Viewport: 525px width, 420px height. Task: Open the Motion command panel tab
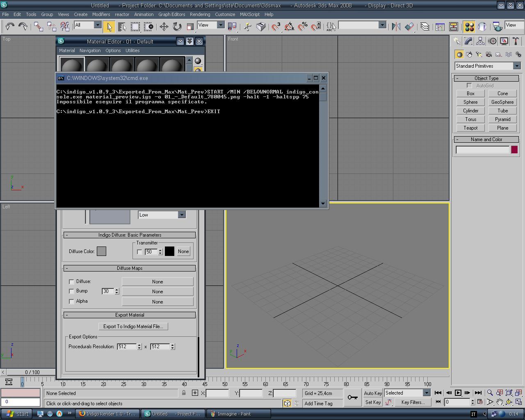pos(492,41)
